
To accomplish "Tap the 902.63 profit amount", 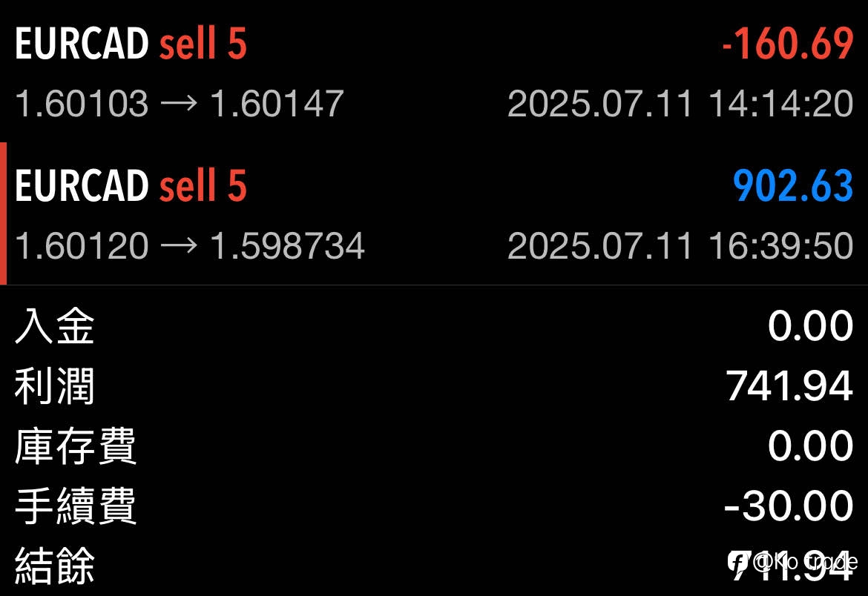I will [793, 186].
